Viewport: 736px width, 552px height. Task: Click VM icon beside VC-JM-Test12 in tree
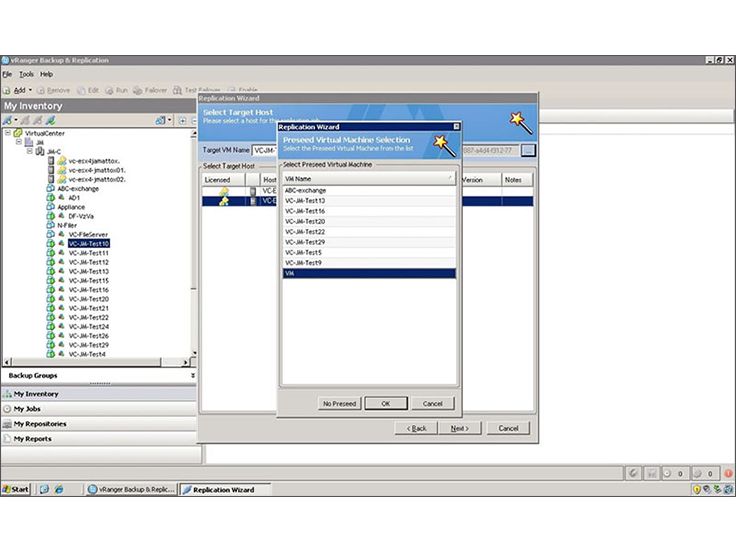click(x=51, y=262)
